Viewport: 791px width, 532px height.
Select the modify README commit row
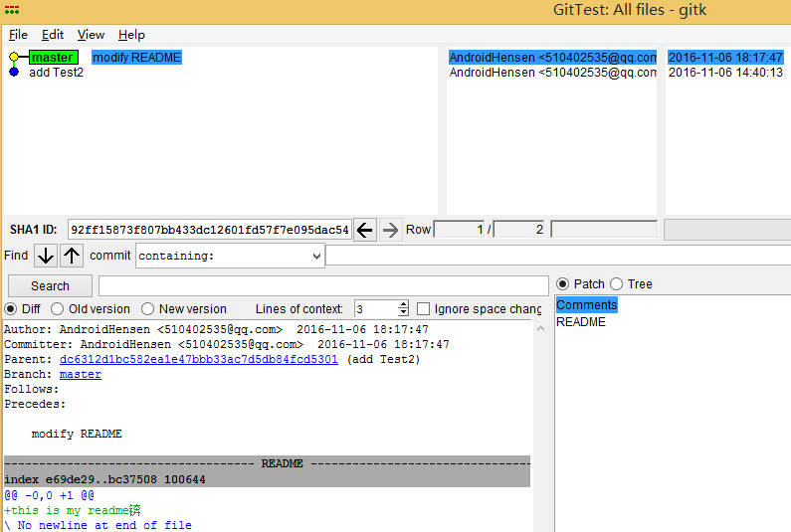click(136, 57)
